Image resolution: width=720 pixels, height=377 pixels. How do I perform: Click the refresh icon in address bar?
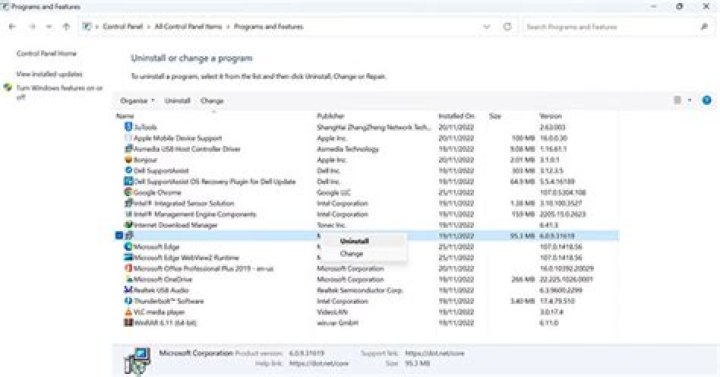[x=507, y=27]
